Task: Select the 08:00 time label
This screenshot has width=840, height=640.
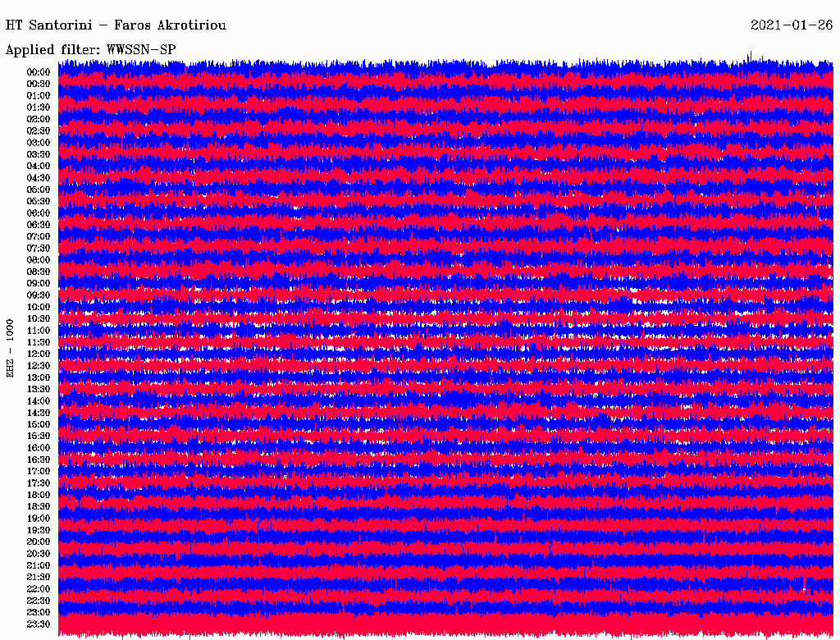Action: (x=39, y=260)
